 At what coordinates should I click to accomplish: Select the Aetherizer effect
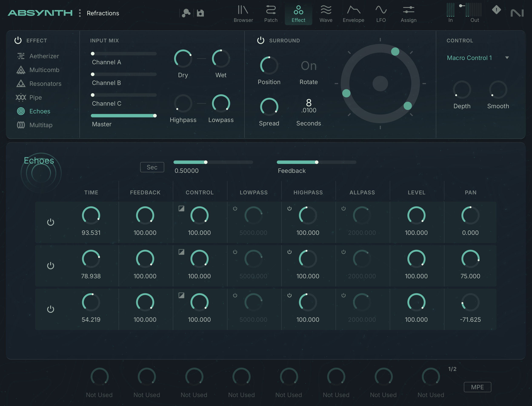tap(38, 56)
